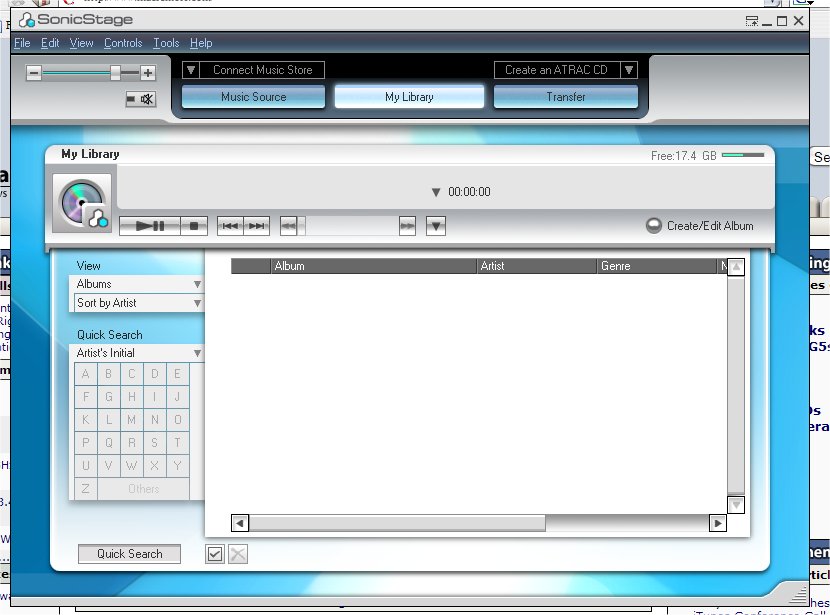The width and height of the screenshot is (830, 615).
Task: Sort by the Artist column header
Action: click(537, 266)
